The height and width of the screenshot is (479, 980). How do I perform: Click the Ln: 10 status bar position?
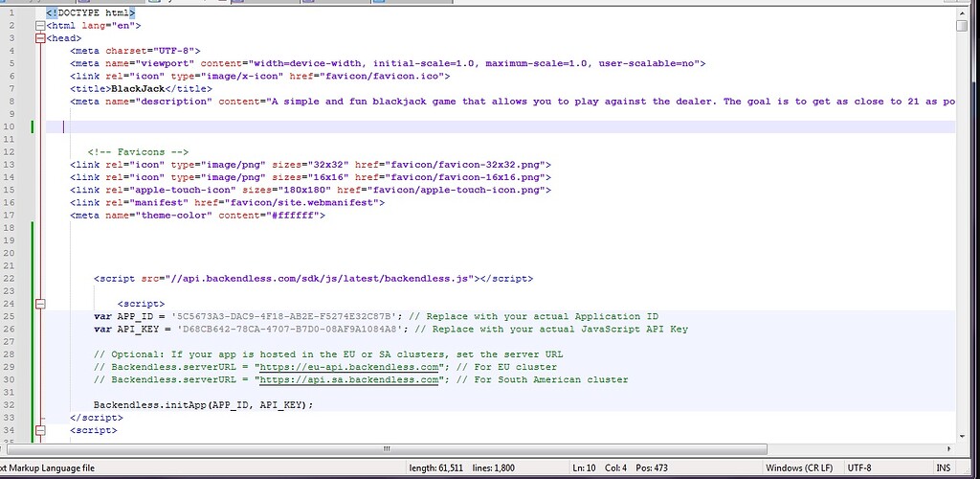coord(585,468)
